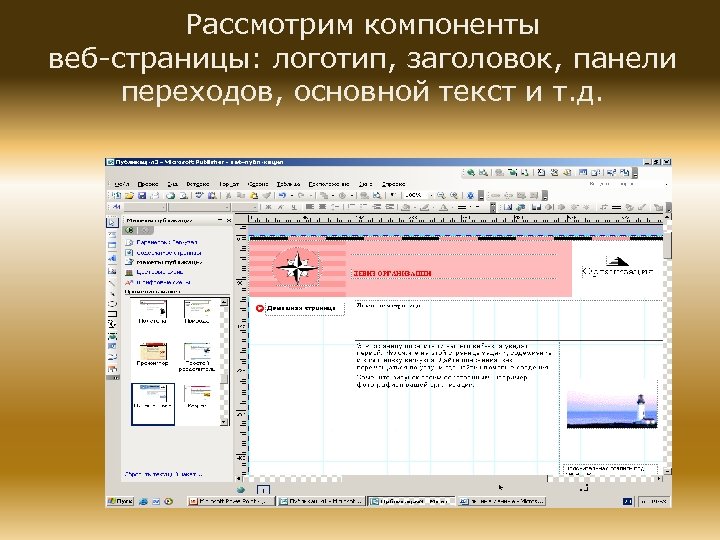
Task: Click page 1 navigation button
Action: pyautogui.click(x=263, y=490)
